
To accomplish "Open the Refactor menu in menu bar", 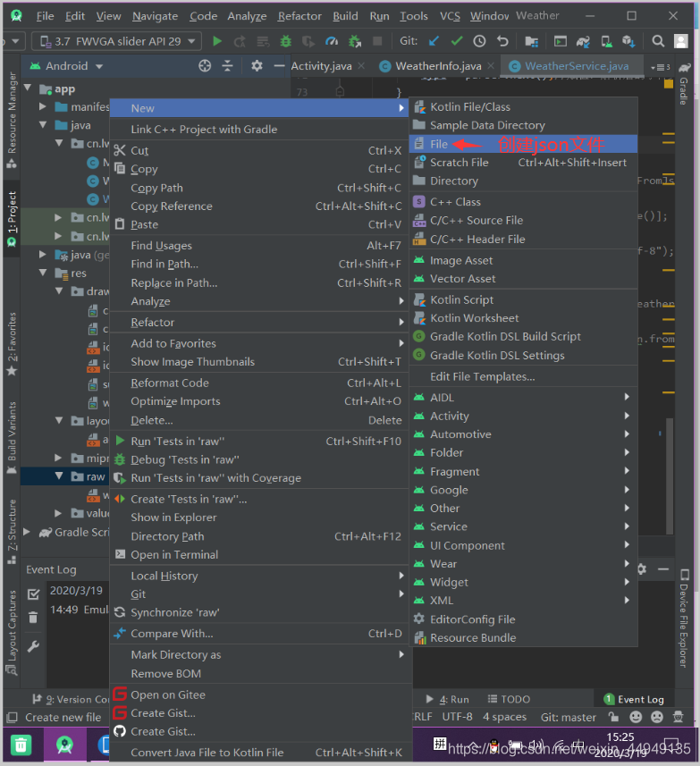I will tap(299, 16).
